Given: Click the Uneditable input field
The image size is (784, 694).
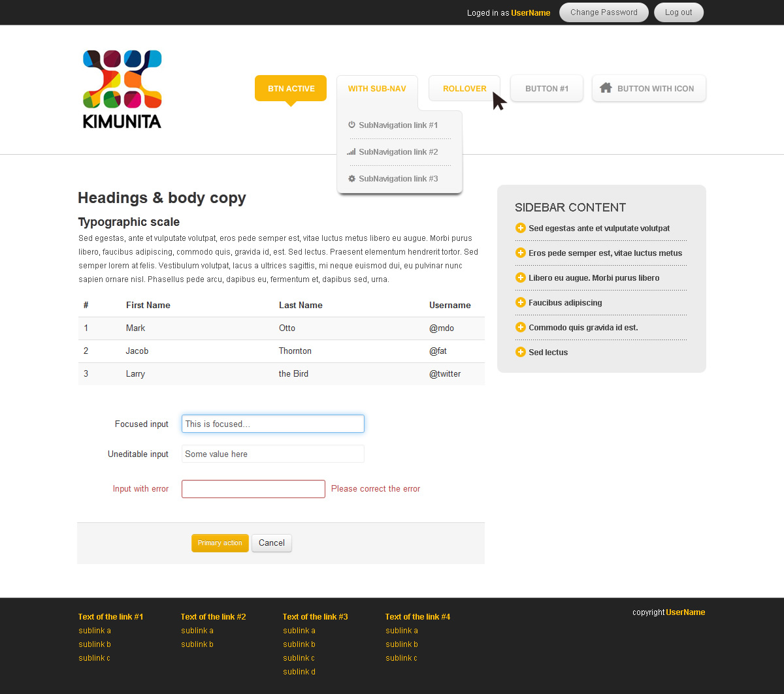Looking at the screenshot, I should click(273, 454).
